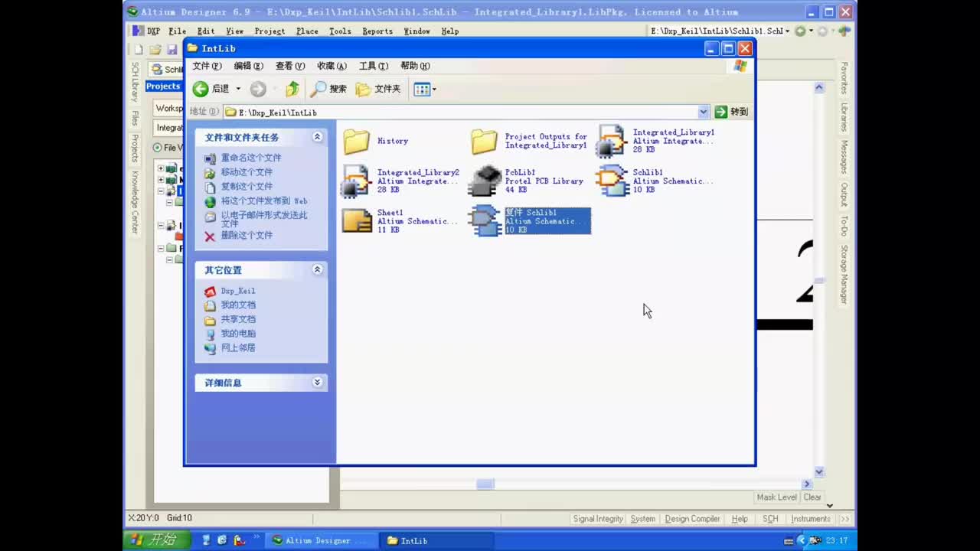Open 共享文档 under other places
This screenshot has width=980, height=551.
(x=238, y=319)
